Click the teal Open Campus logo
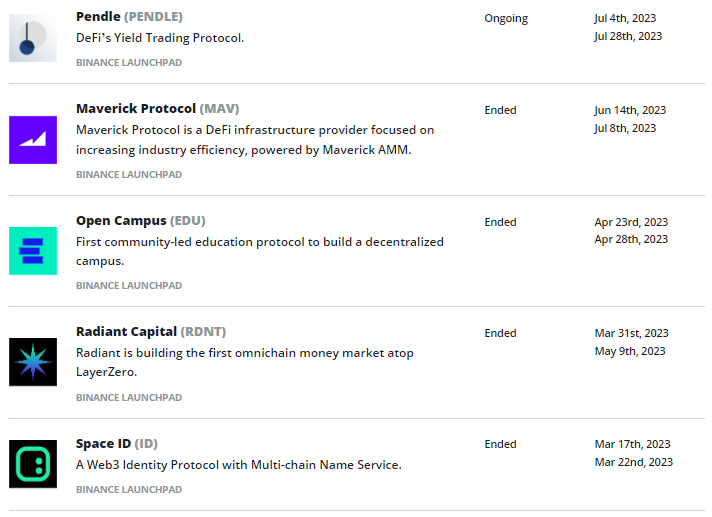 [33, 251]
